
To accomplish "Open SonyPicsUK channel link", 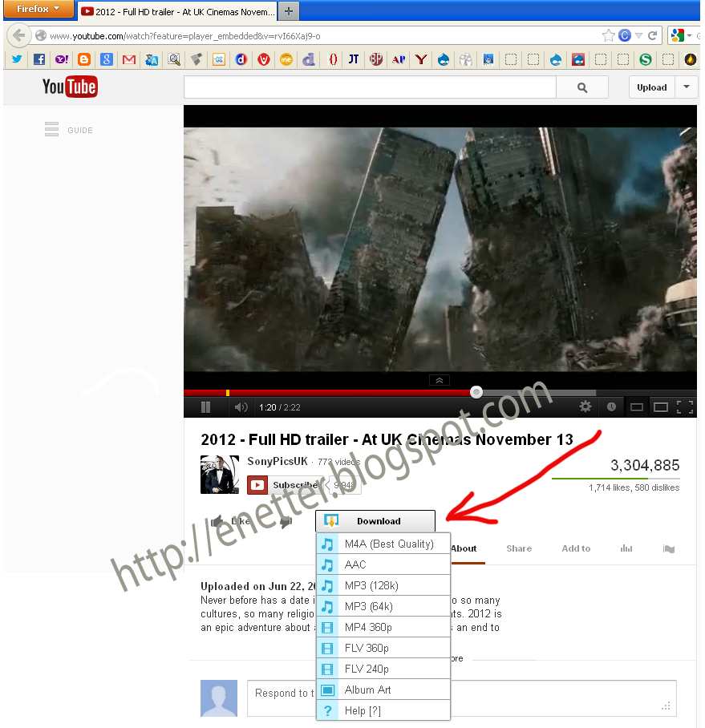I will 277,461.
